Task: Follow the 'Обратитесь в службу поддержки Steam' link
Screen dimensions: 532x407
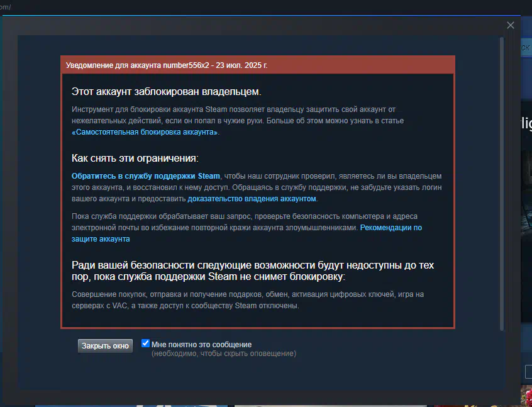Action: pyautogui.click(x=146, y=176)
